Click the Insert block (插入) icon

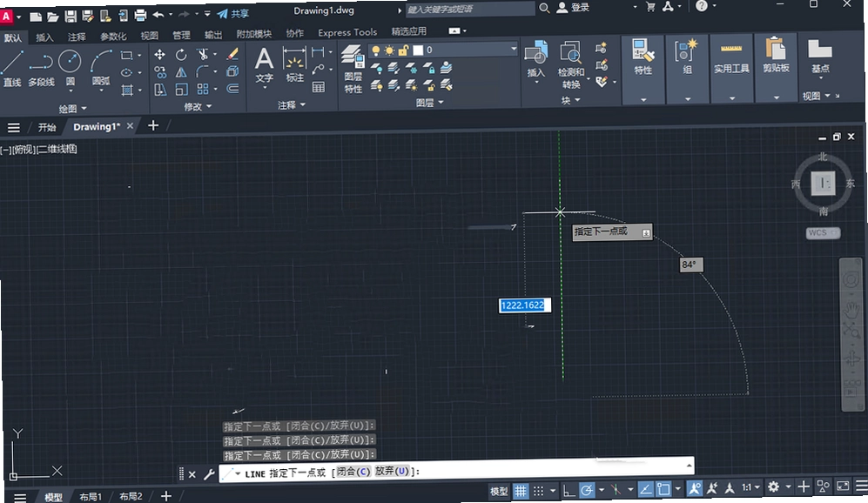click(535, 58)
